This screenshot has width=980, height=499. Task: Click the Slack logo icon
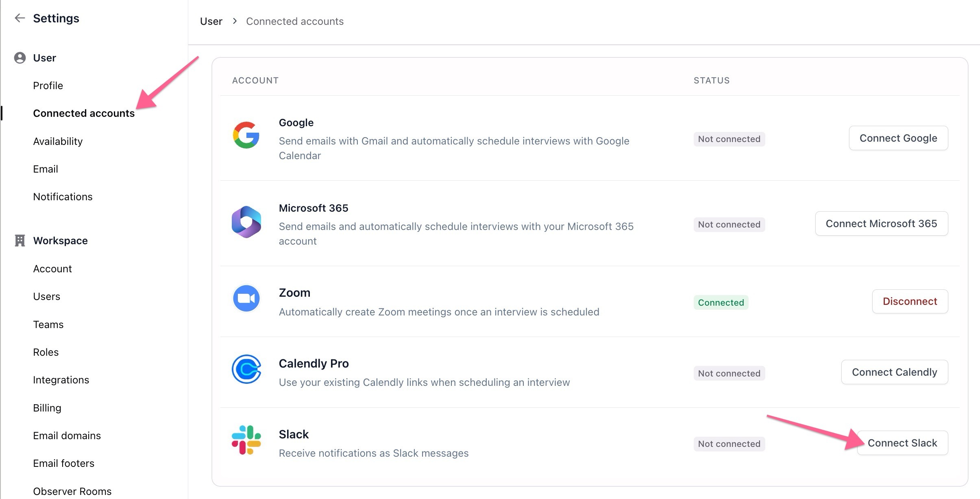[246, 440]
